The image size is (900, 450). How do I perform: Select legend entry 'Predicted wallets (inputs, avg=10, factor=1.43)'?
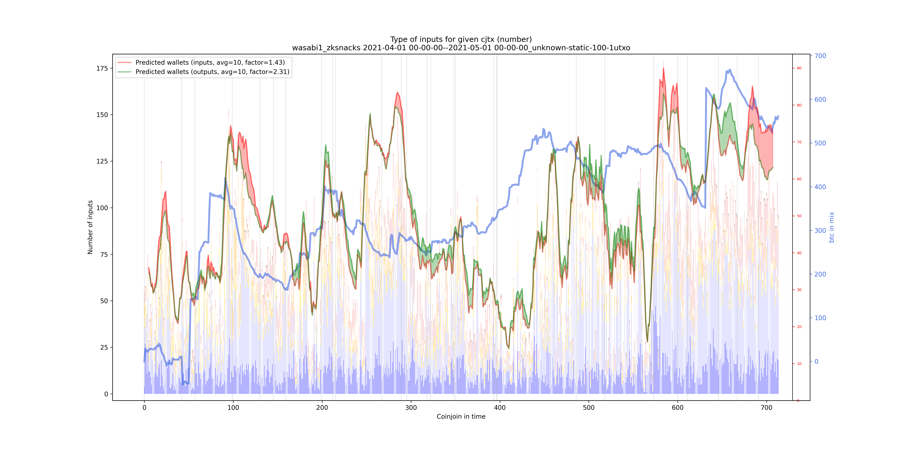[210, 62]
